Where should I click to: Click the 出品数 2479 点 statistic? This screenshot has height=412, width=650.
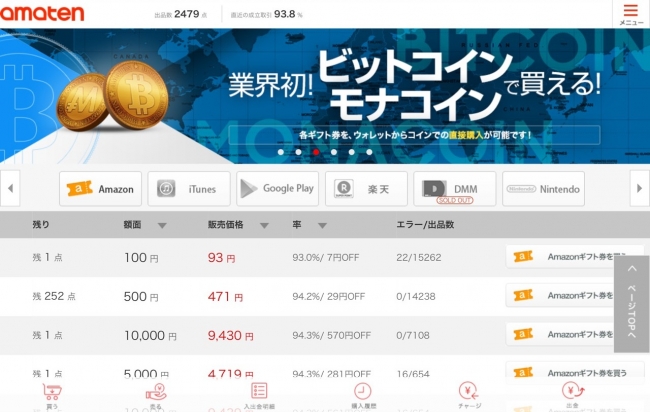181,14
